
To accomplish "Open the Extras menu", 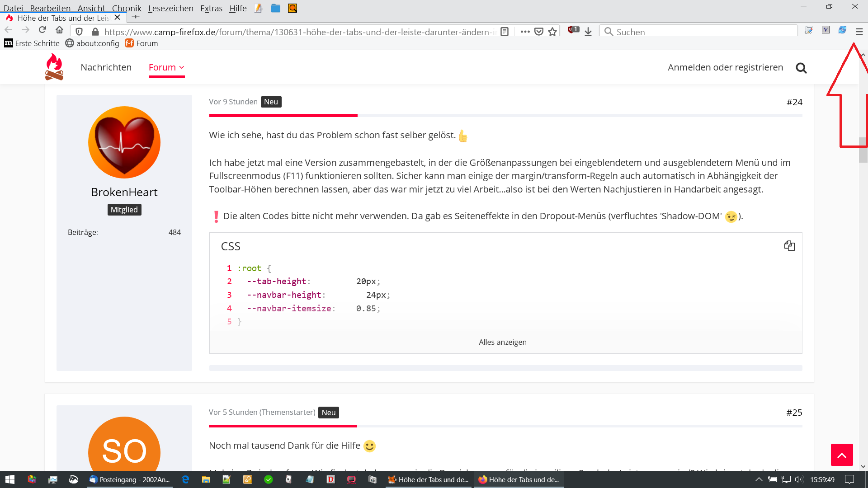I will pos(211,8).
